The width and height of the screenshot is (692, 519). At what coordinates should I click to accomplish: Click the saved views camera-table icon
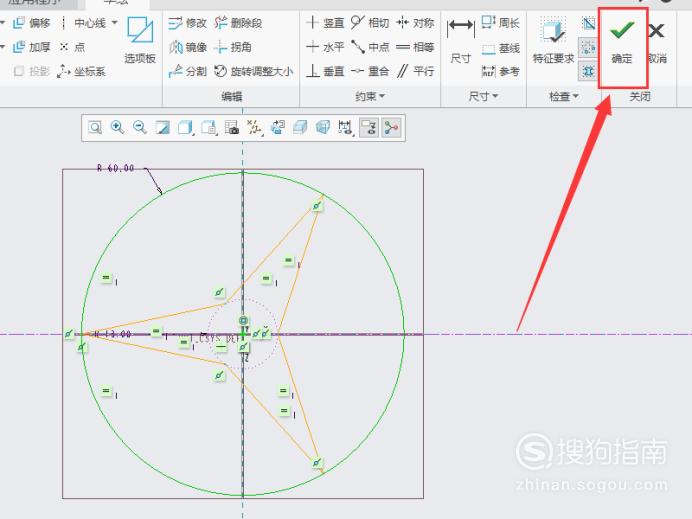tap(231, 128)
